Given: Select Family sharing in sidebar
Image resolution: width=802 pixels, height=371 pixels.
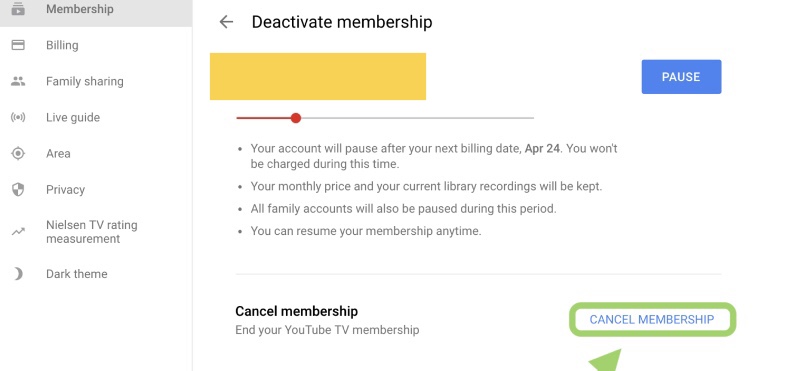Looking at the screenshot, I should (96, 81).
